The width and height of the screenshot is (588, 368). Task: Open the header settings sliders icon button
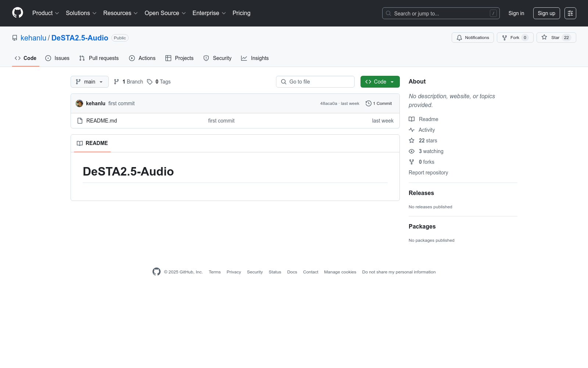pyautogui.click(x=570, y=13)
